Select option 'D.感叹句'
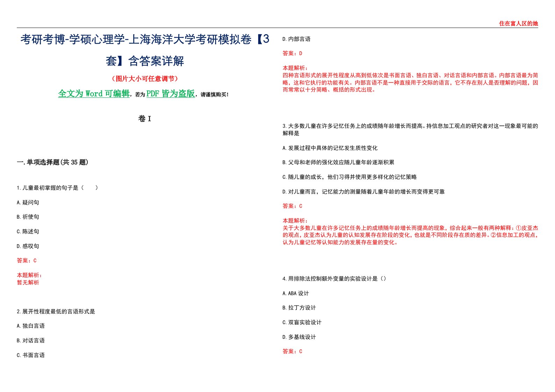 (28, 246)
